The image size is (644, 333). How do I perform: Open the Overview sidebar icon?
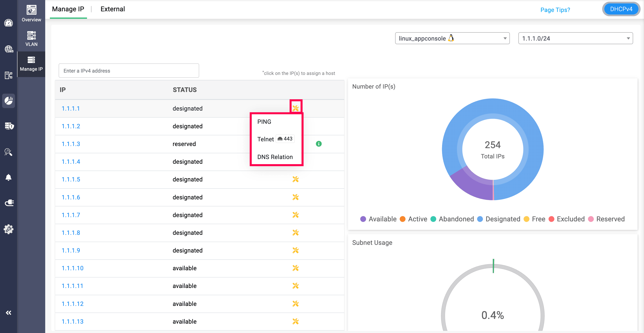[31, 13]
